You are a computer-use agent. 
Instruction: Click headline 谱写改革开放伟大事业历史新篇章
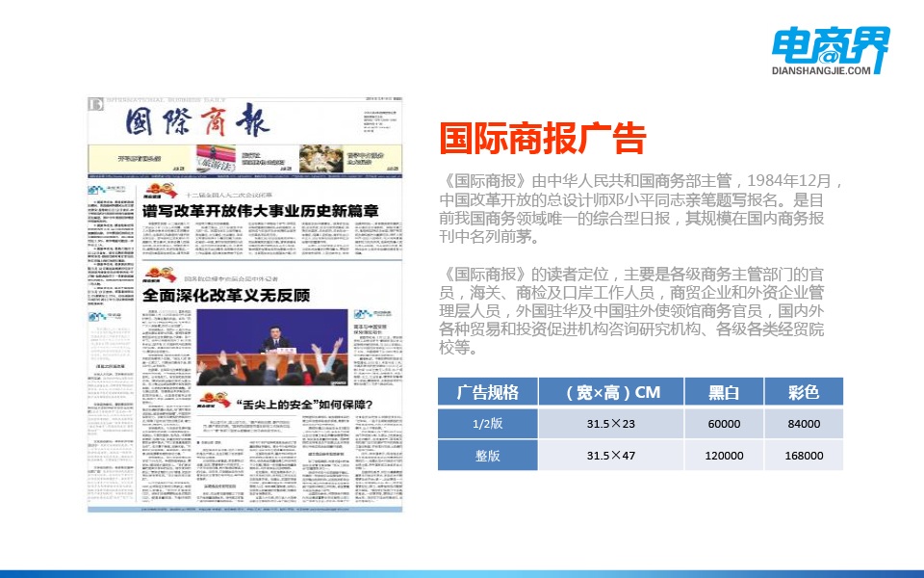[x=260, y=211]
